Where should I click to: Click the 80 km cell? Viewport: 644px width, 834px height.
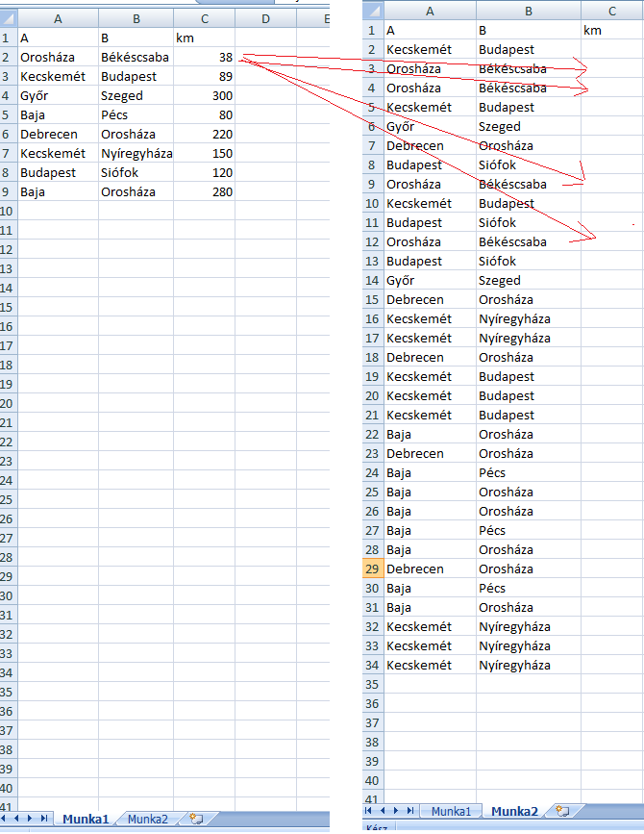pyautogui.click(x=205, y=114)
